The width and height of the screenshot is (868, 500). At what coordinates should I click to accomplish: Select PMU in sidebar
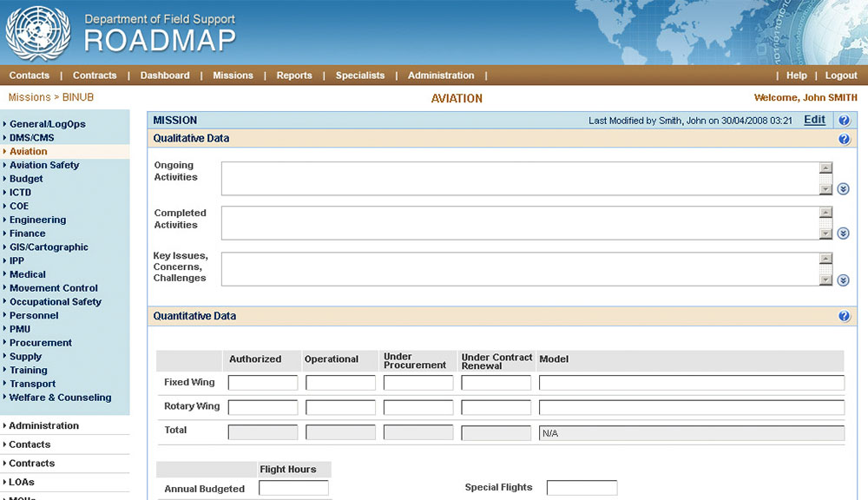tap(20, 329)
